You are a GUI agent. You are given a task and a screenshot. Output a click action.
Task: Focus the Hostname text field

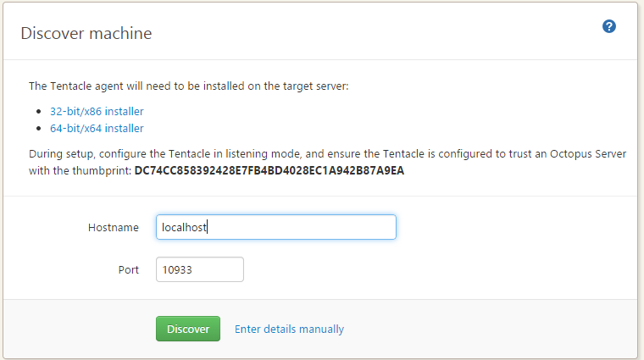[x=275, y=227]
